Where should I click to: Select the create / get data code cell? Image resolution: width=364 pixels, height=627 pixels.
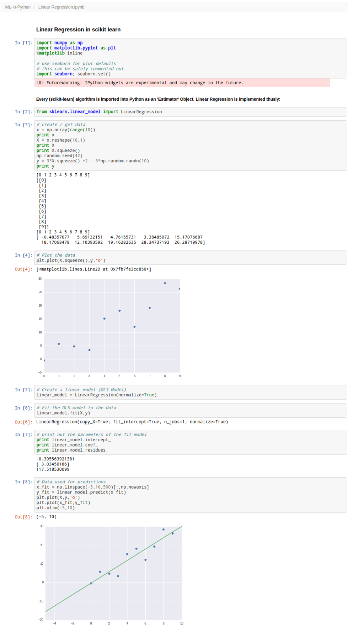point(190,146)
